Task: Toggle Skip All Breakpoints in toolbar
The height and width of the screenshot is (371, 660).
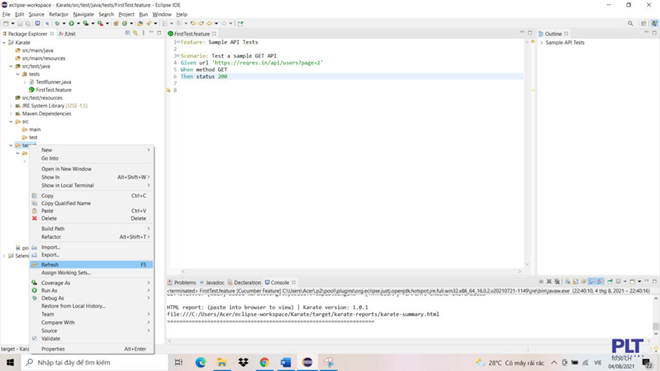Action: point(47,24)
